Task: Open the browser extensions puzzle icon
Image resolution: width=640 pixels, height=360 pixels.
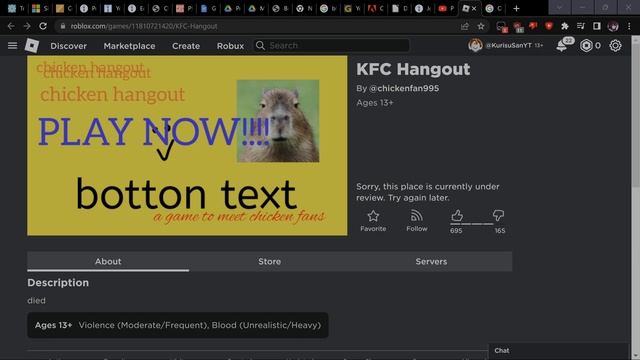Action: coord(564,26)
